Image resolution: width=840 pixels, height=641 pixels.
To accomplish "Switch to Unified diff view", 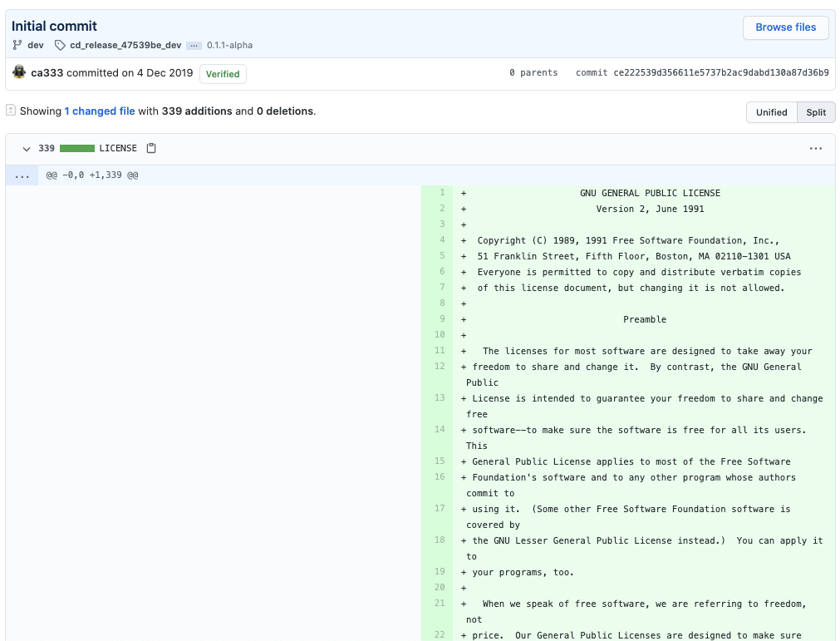I will [771, 112].
